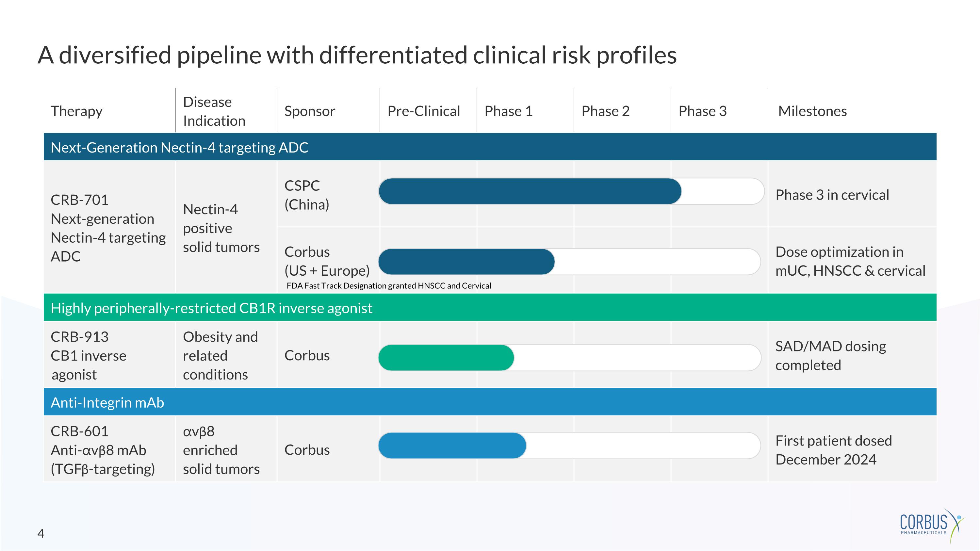Click the FDA Fast Track Designation footnote
This screenshot has width=980, height=551.
coord(388,285)
